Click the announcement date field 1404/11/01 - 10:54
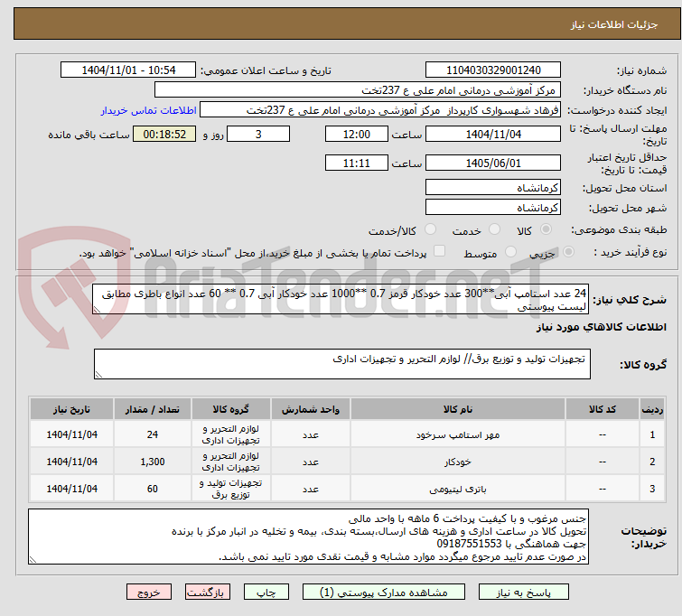Image resolution: width=682 pixels, height=616 pixels. coord(128,70)
